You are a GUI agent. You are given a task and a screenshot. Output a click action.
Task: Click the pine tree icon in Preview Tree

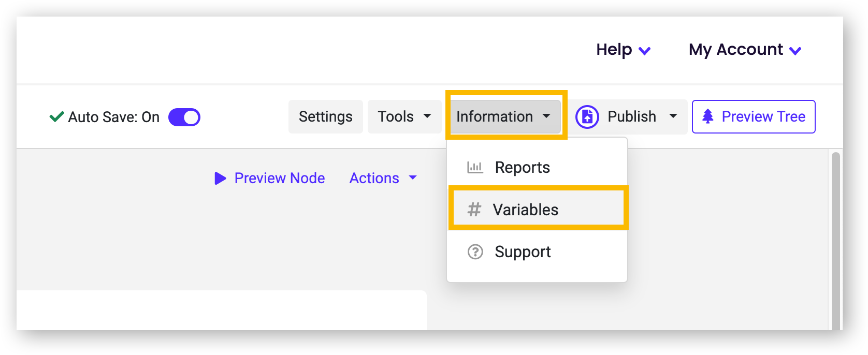(x=708, y=116)
